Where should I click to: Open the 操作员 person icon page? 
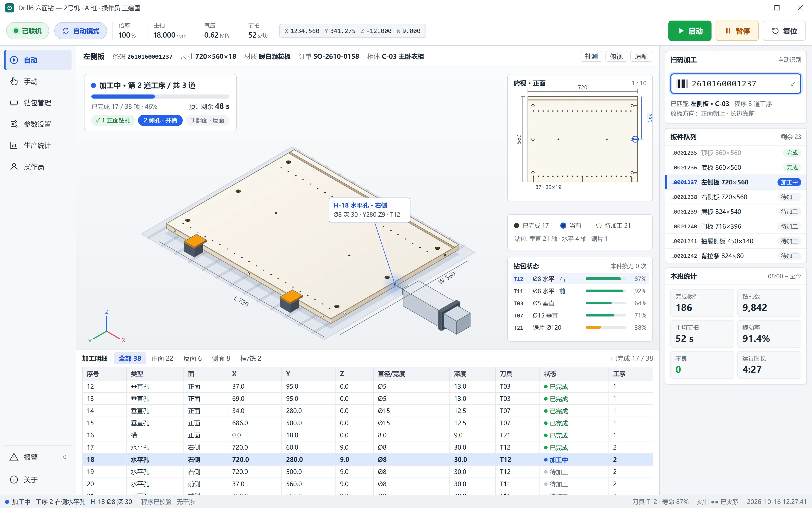[x=38, y=167]
